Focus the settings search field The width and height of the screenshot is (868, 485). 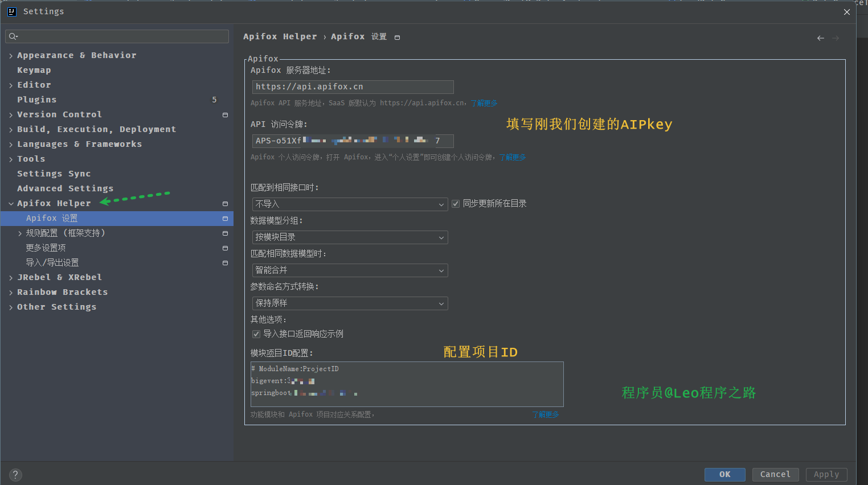pyautogui.click(x=117, y=36)
